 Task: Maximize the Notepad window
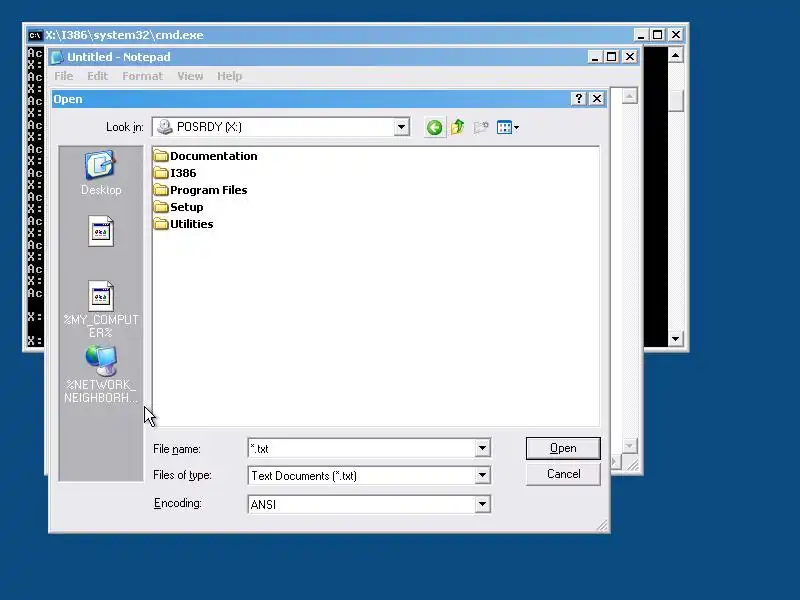(611, 57)
